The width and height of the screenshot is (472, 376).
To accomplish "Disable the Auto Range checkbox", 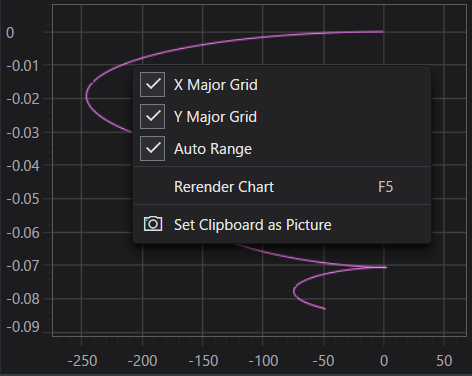I will coord(152,148).
